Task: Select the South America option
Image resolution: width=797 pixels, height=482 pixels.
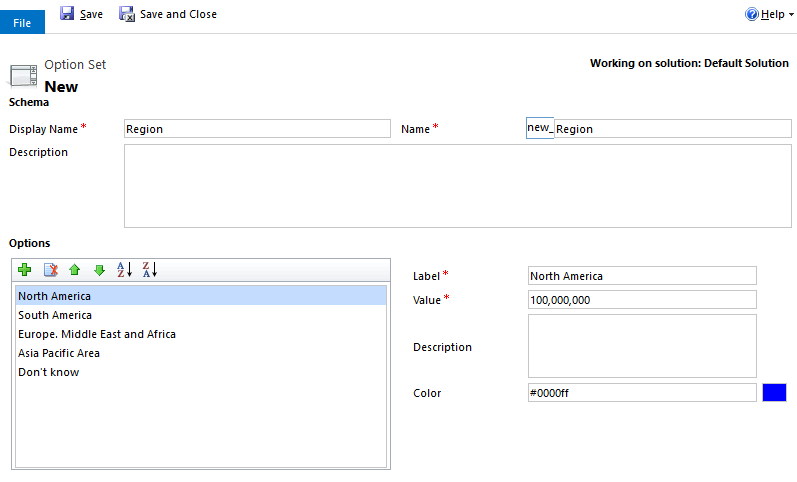Action: coord(201,315)
